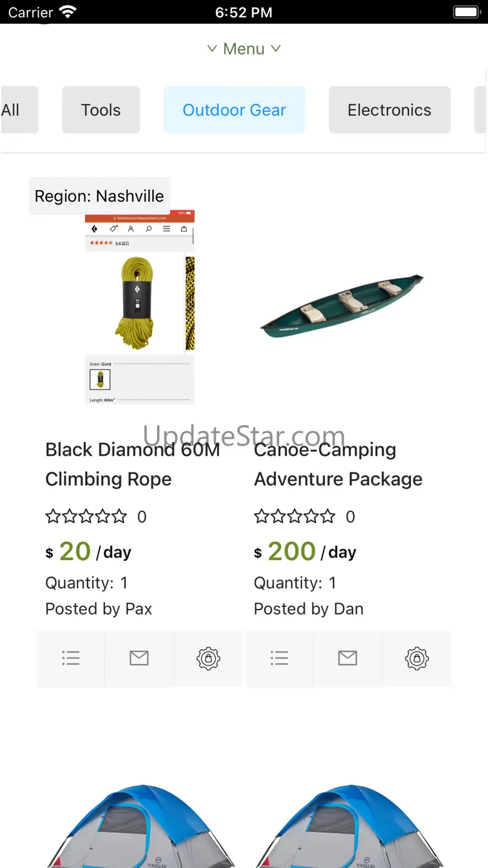Select the Outdoor Gear category
Screen dimensions: 488x868
(x=234, y=110)
